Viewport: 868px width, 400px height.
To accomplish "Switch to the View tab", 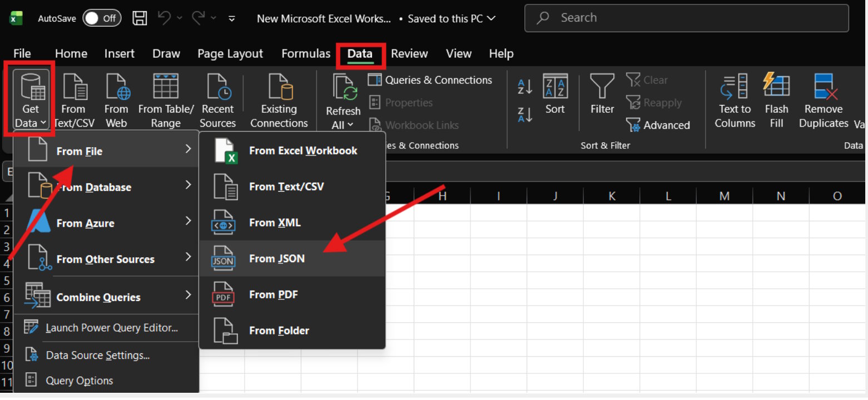I will tap(459, 54).
